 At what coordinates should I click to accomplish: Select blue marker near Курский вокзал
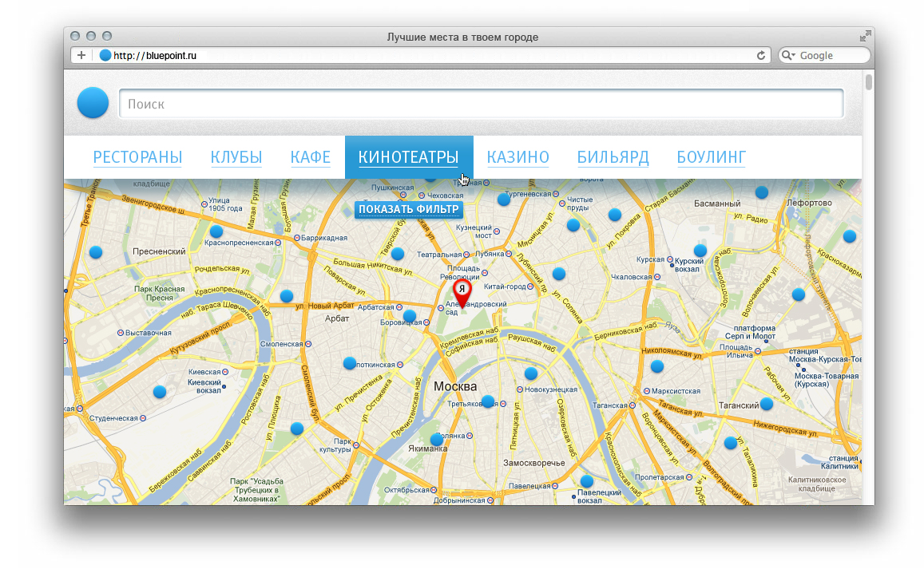click(x=700, y=251)
